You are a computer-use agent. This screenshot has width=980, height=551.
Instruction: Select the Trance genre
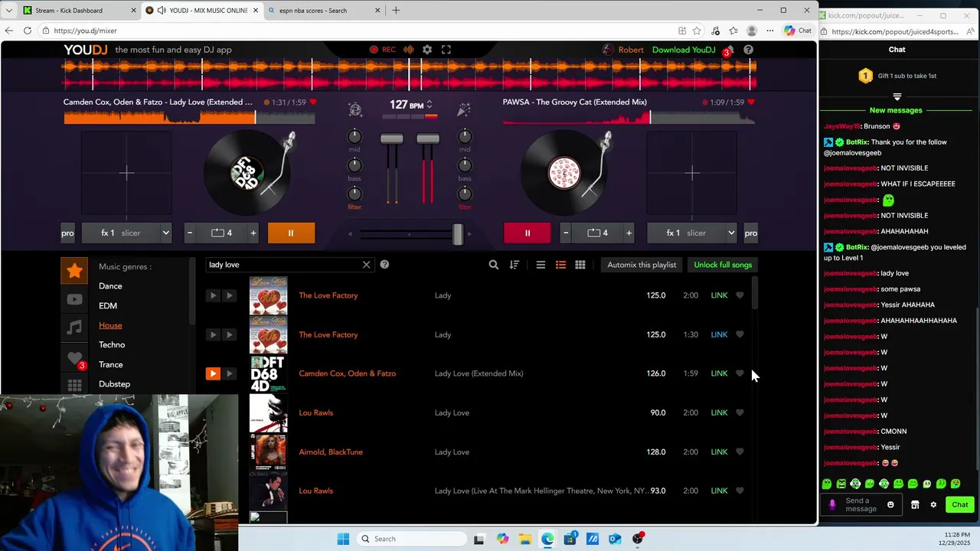pyautogui.click(x=110, y=365)
